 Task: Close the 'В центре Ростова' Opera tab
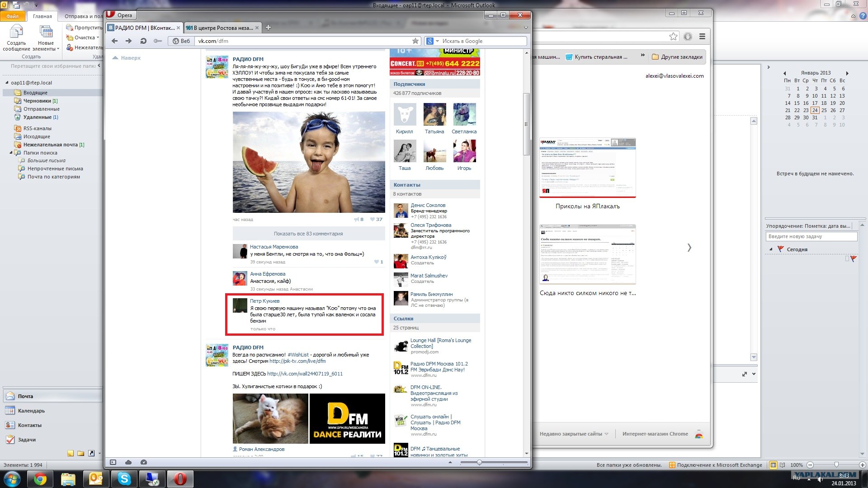257,28
